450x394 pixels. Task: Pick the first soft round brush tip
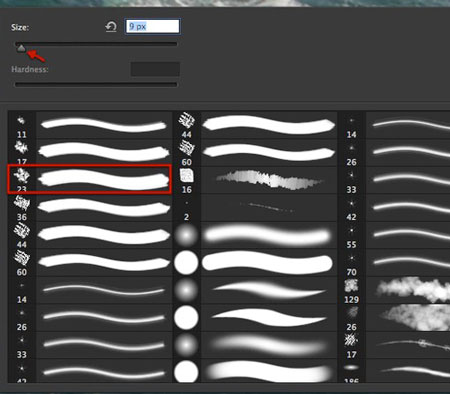coord(186,235)
